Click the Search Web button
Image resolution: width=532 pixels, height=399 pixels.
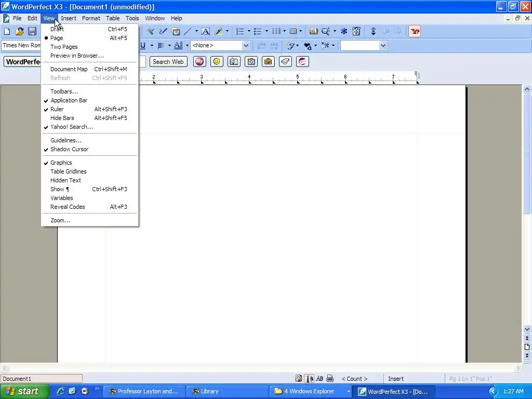168,62
